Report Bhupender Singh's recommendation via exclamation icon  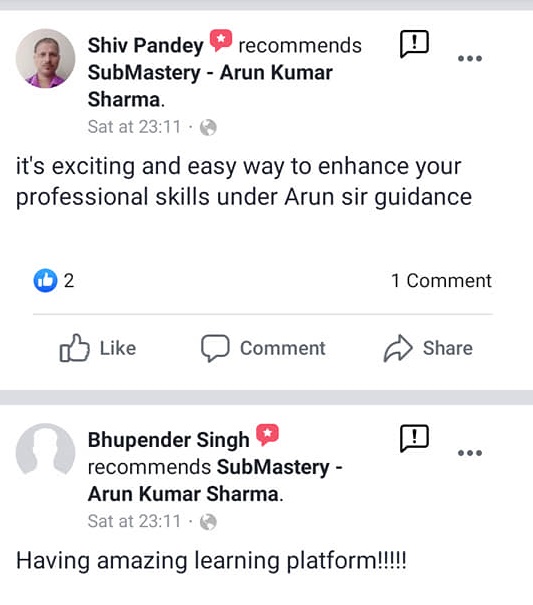click(414, 438)
